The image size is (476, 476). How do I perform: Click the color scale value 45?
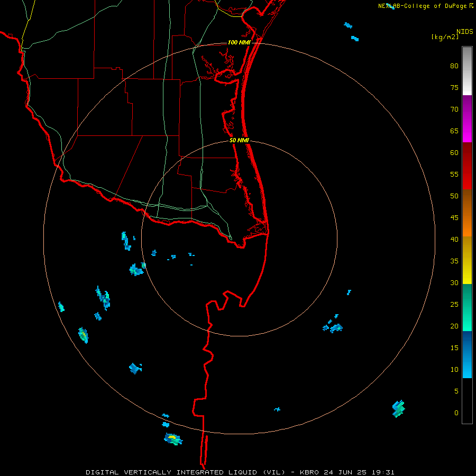pyautogui.click(x=454, y=218)
